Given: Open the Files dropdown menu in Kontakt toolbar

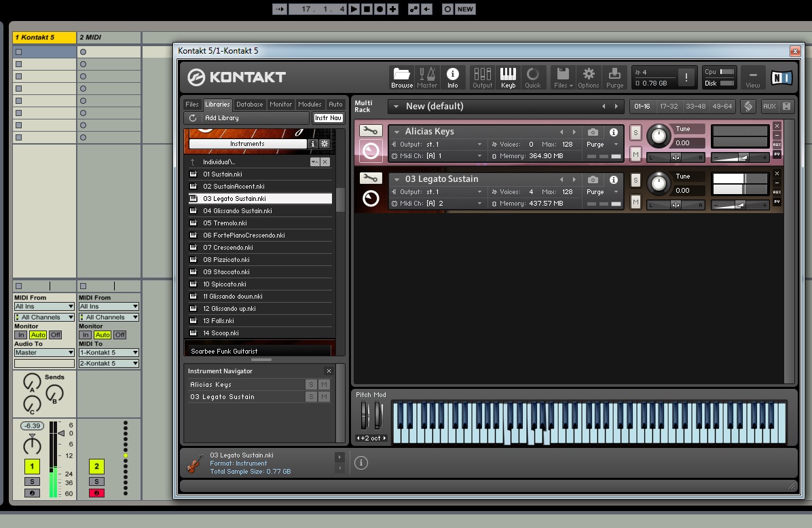Looking at the screenshot, I should tap(564, 77).
